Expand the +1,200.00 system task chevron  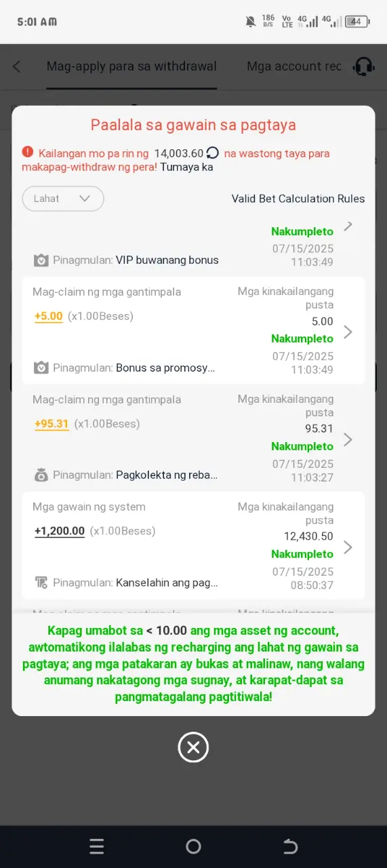pos(348,547)
